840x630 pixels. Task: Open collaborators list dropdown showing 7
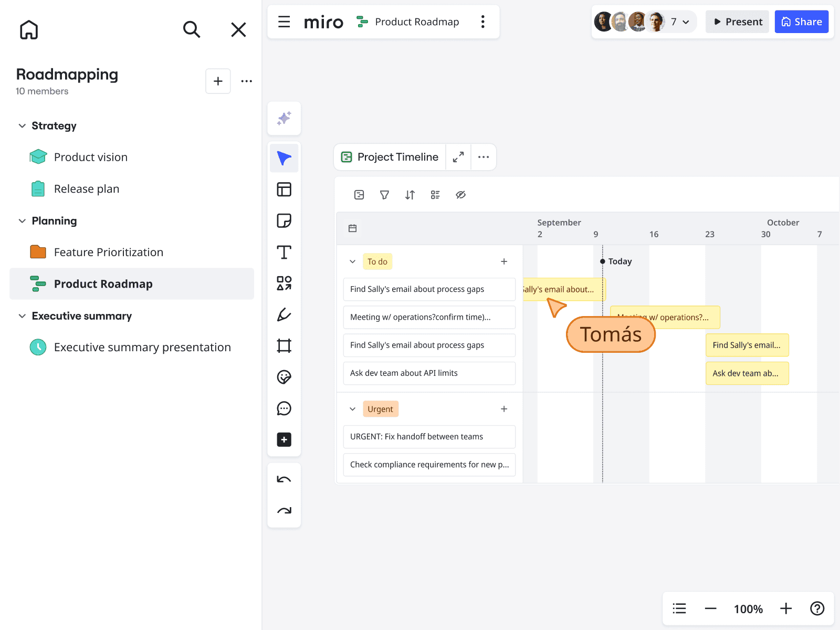pos(680,22)
